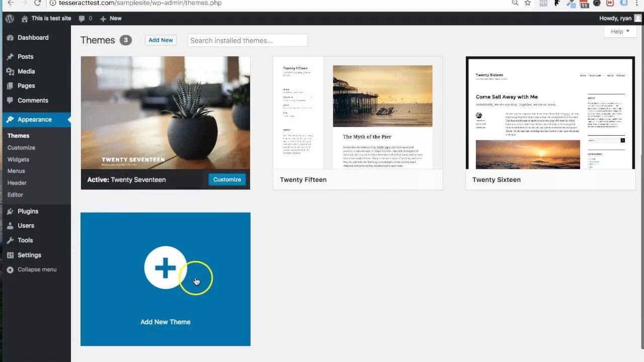Open the comments bubble in admin bar
The width and height of the screenshot is (644, 362).
[82, 19]
